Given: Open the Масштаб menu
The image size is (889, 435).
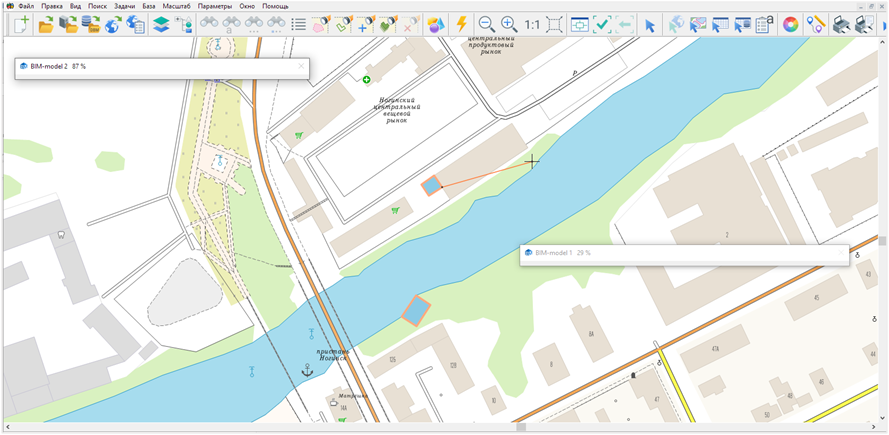Looking at the screenshot, I should [176, 6].
